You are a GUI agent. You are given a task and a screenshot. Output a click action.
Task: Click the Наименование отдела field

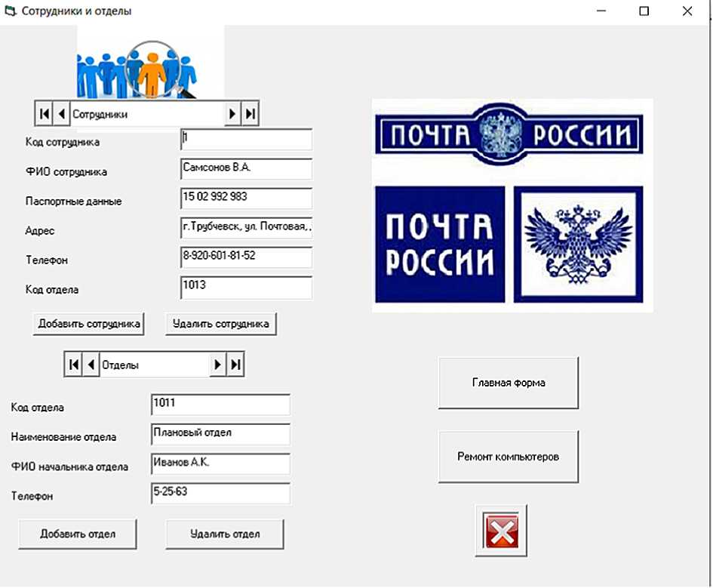[x=220, y=434]
